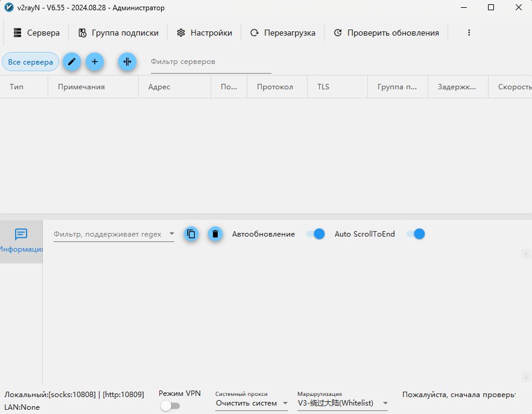Open the Маршрутизация routing dropdown
Viewport: 532px width, 414px height.
(343, 403)
